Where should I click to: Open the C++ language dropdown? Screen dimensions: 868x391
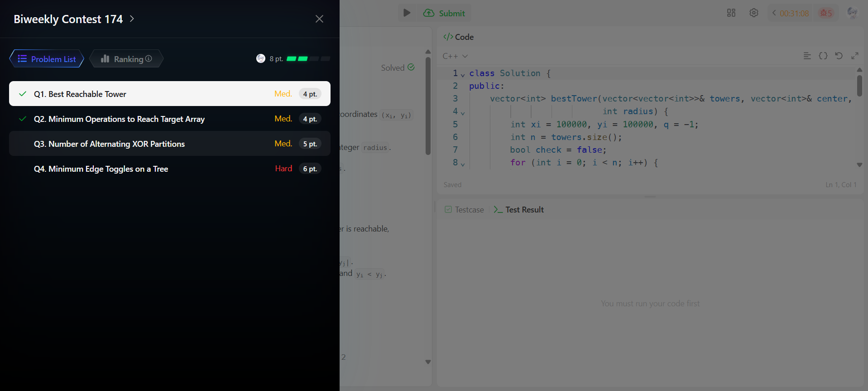tap(455, 56)
